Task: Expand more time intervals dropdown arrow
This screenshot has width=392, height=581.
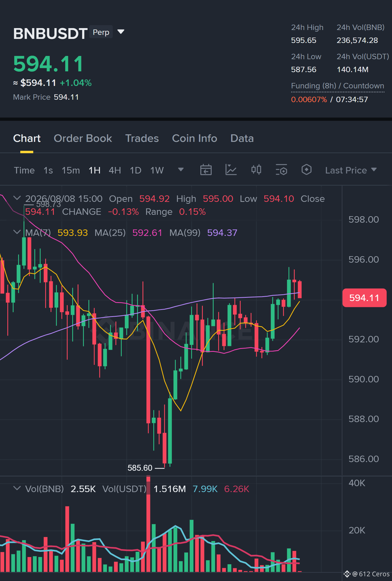Action: point(181,170)
